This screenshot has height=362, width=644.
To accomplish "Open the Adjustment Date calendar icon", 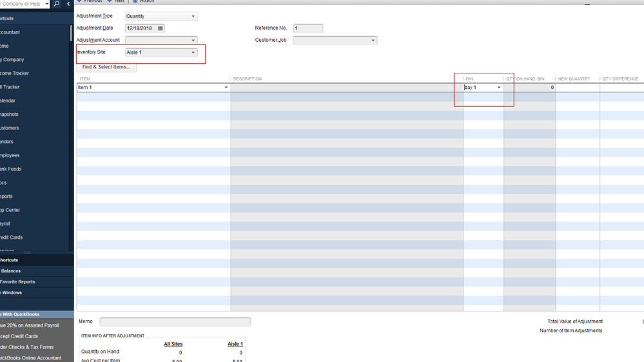I will 160,28.
